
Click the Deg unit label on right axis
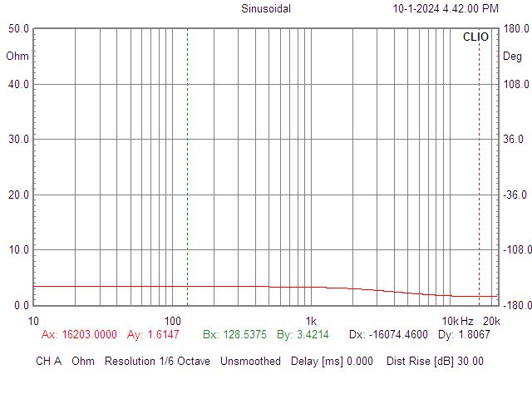point(513,57)
